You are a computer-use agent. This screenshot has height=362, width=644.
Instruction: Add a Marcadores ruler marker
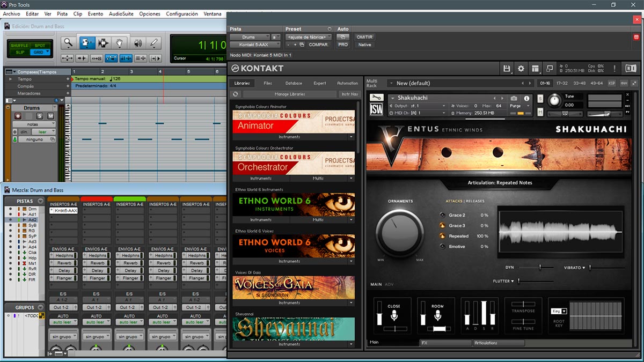(x=68, y=93)
